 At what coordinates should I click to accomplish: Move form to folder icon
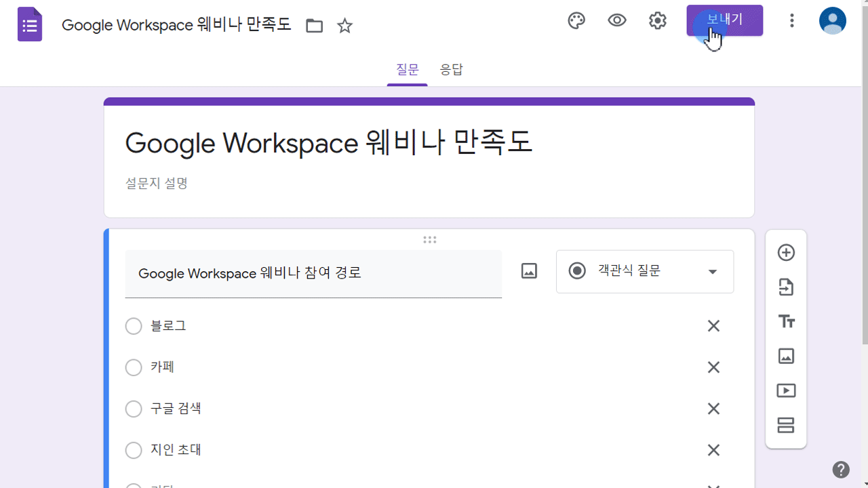click(x=314, y=26)
